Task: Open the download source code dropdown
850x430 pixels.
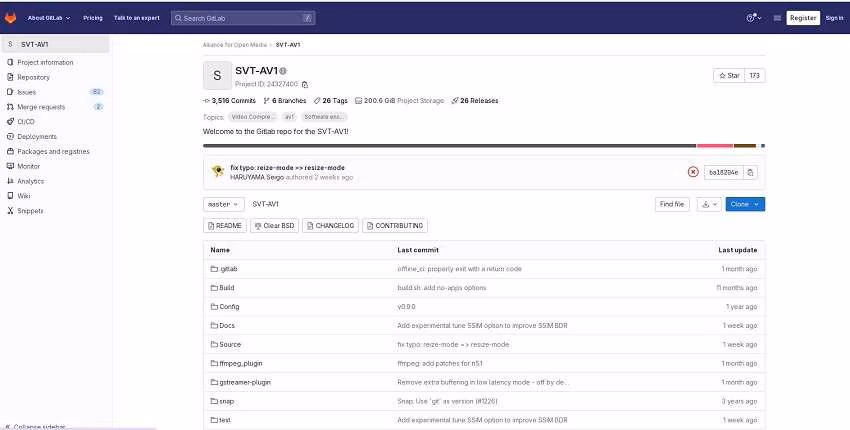Action: point(709,204)
